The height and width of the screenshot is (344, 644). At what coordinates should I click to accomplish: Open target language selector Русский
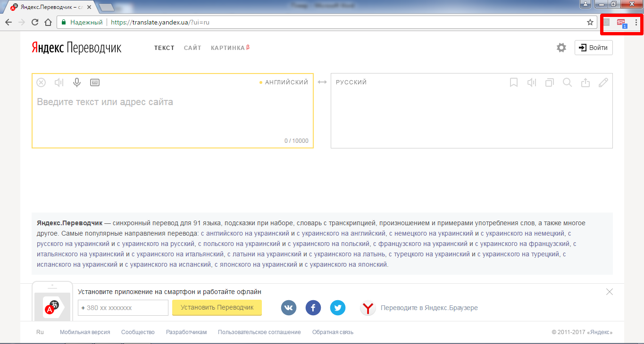(x=351, y=82)
